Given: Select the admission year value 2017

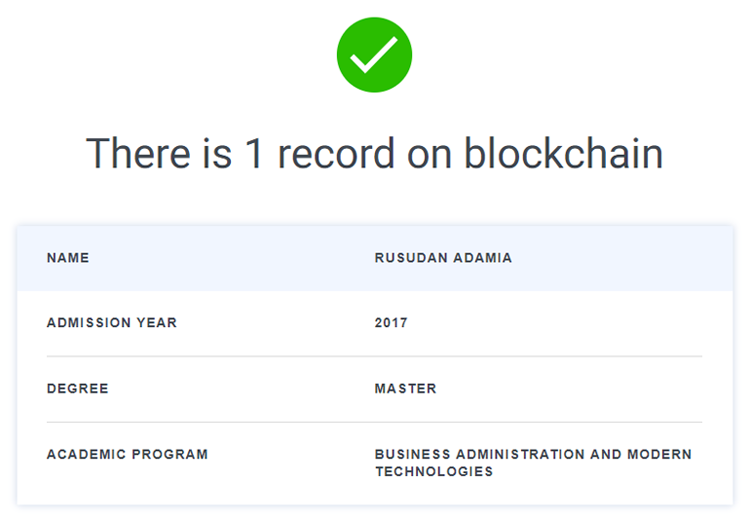Looking at the screenshot, I should [x=391, y=323].
